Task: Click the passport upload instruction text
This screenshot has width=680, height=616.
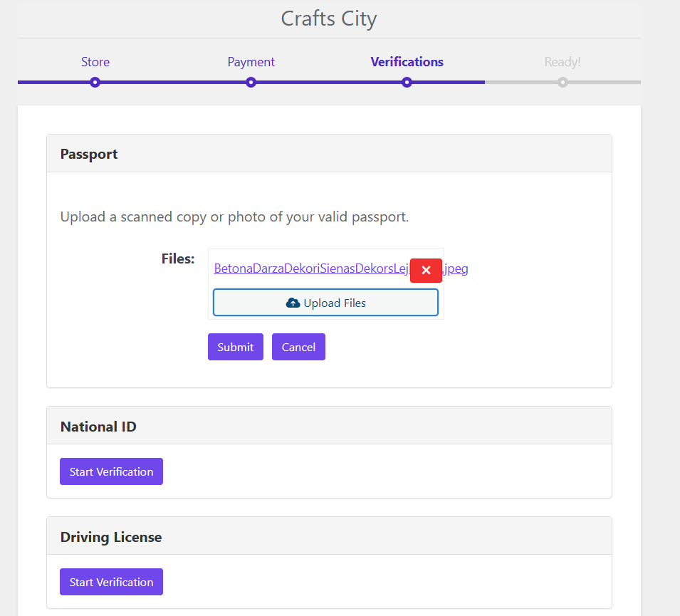Action: tap(234, 216)
